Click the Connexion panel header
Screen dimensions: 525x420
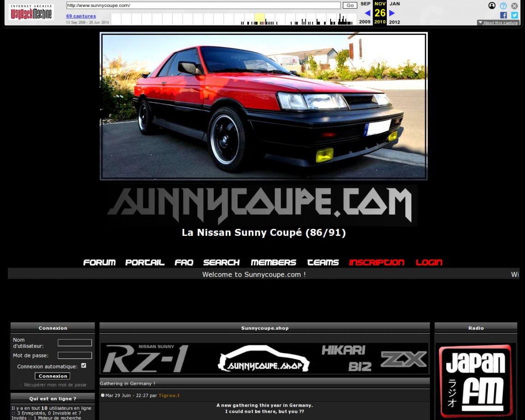tap(52, 328)
